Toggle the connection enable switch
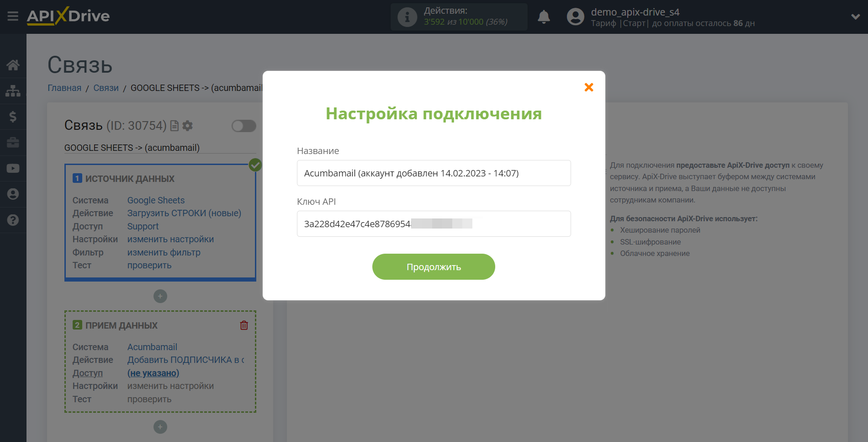 tap(243, 126)
